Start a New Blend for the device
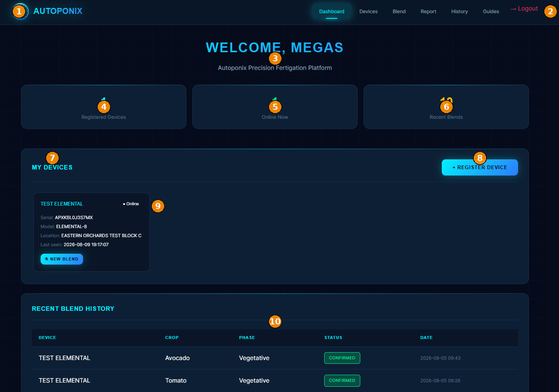This screenshot has height=392, width=559. [x=62, y=259]
